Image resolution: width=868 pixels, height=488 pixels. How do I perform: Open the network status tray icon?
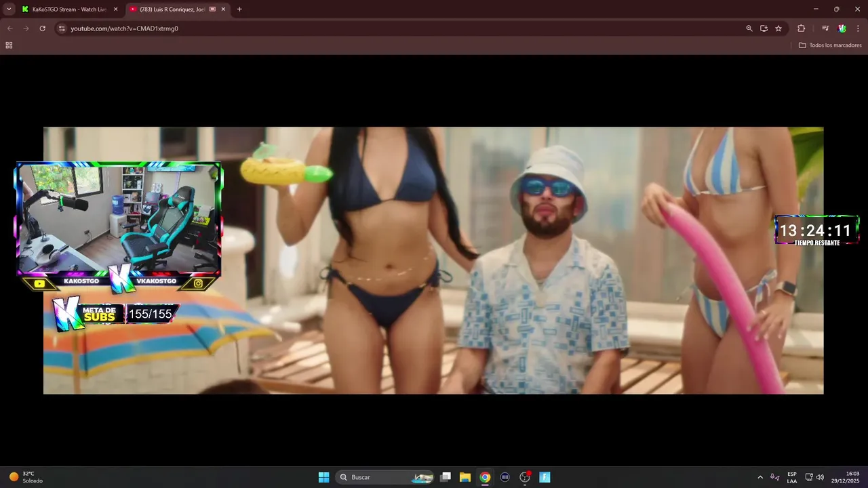(809, 477)
